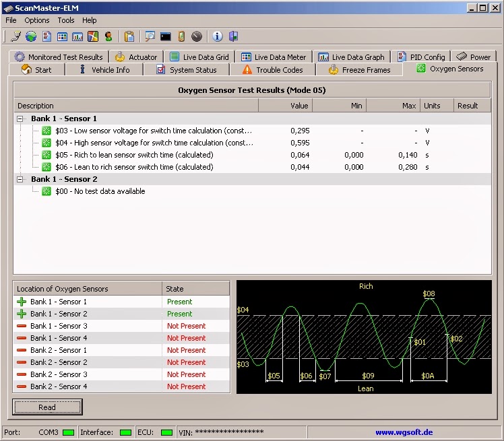
Task: Click the exit door toolbar icon
Action: [x=234, y=36]
